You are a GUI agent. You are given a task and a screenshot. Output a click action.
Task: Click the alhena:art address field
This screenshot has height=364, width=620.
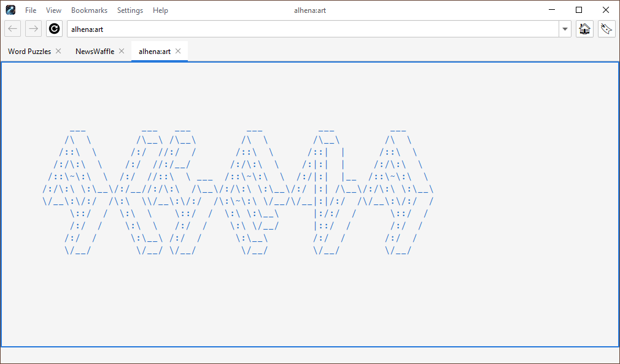[313, 29]
